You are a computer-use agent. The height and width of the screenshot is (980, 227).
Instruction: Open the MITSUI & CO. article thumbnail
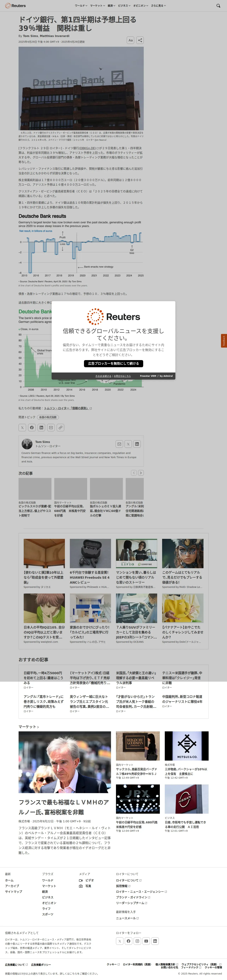coord(186,746)
